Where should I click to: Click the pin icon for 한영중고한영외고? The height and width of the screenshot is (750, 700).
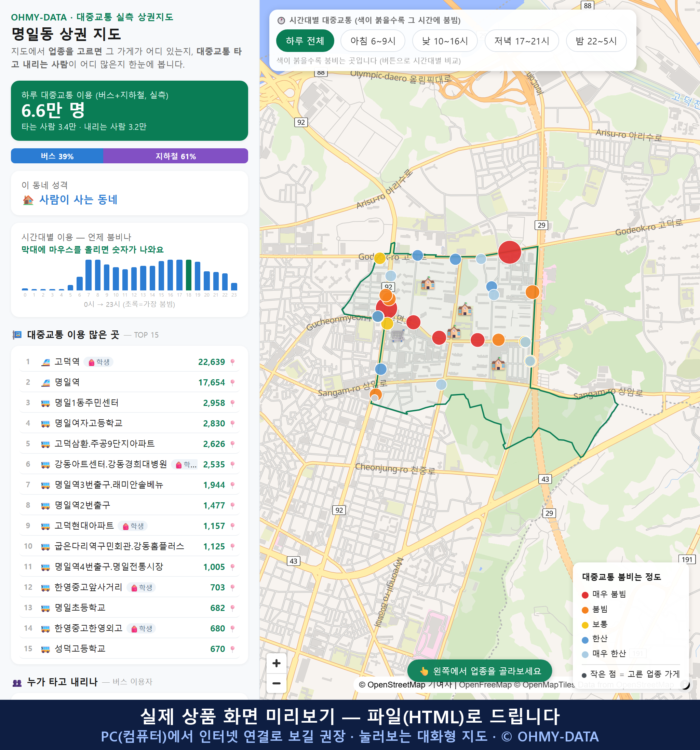[232, 628]
